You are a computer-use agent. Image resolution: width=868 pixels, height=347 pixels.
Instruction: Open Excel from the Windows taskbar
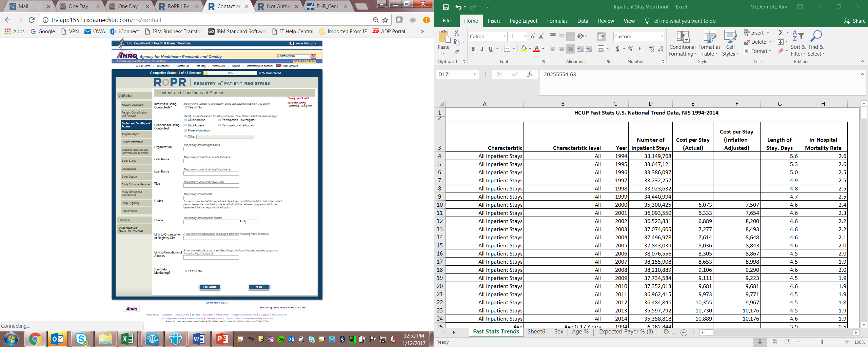tap(127, 339)
